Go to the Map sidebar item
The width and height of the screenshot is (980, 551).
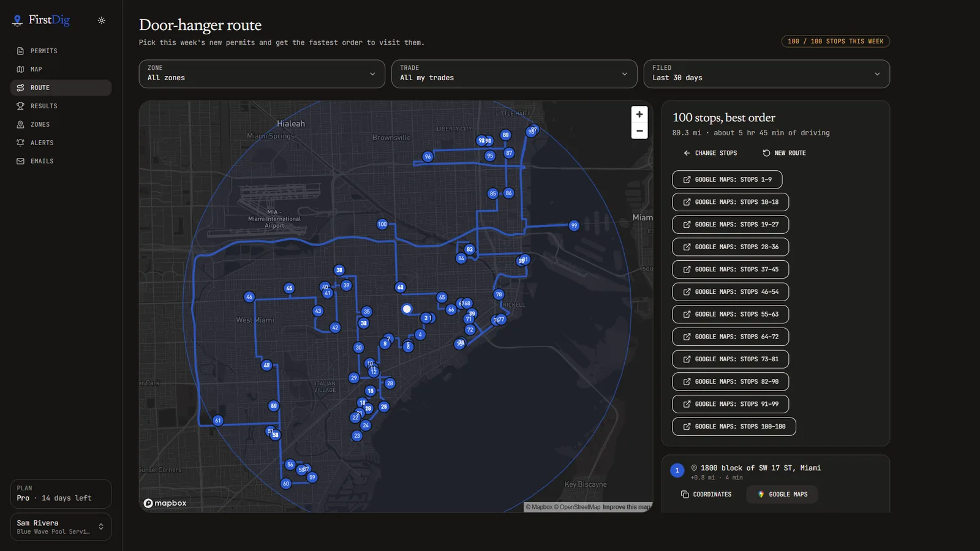pyautogui.click(x=61, y=69)
